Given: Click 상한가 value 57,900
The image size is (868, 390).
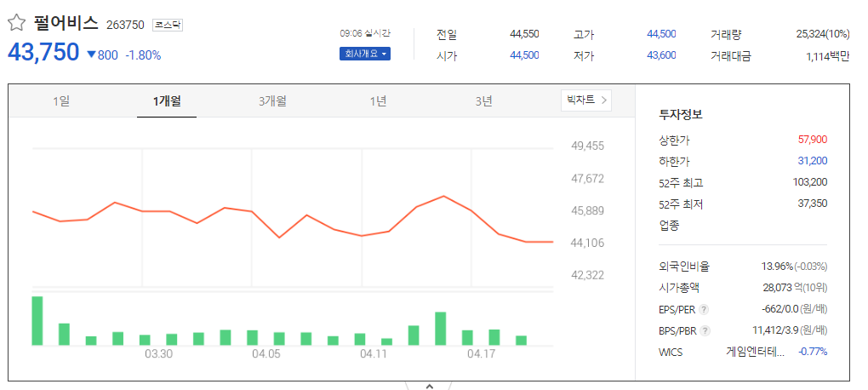Looking at the screenshot, I should (813, 140).
